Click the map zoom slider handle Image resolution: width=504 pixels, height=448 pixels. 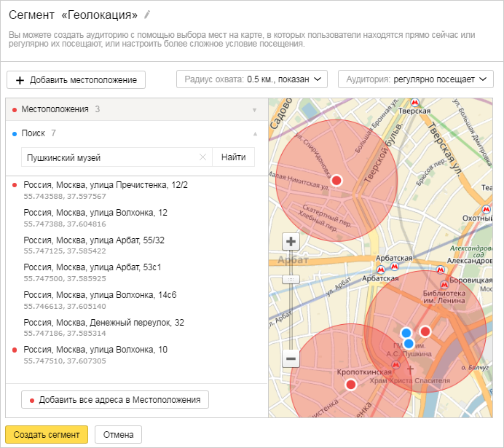pyautogui.click(x=291, y=279)
